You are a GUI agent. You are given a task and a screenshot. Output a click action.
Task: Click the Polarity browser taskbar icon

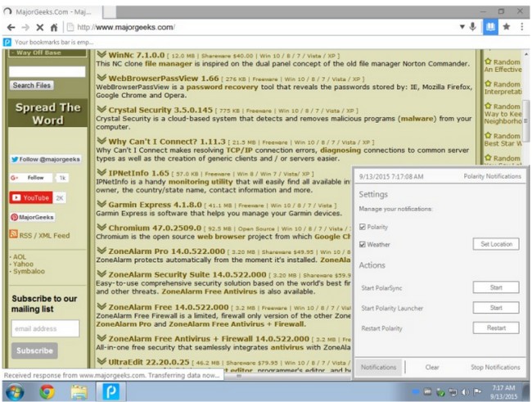[x=111, y=391]
